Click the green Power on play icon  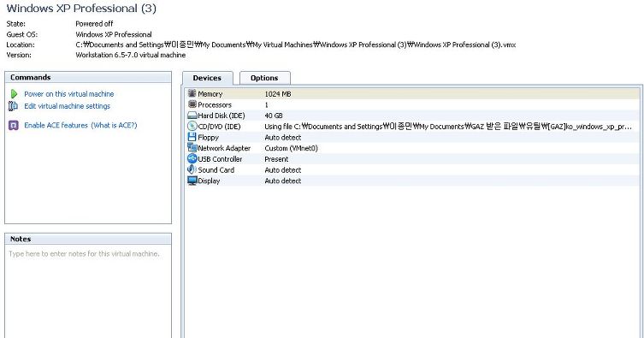pyautogui.click(x=14, y=94)
